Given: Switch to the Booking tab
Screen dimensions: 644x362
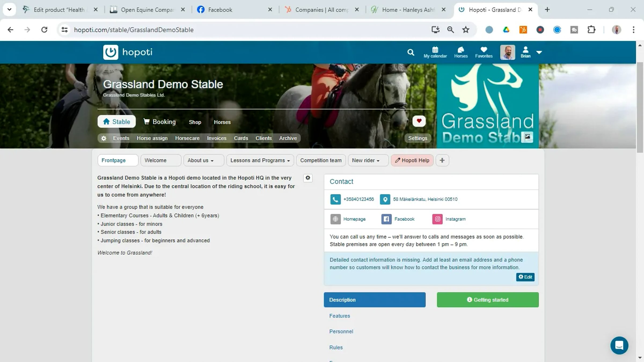Looking at the screenshot, I should [160, 122].
